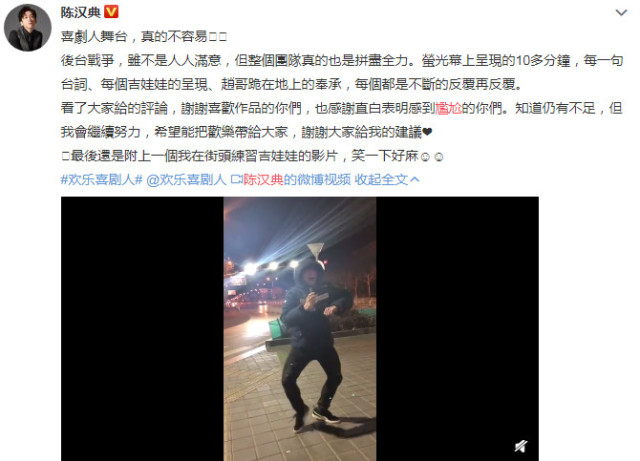
Task: Visit the @欢乐喜剧人 mentioned account
Action: [x=186, y=179]
